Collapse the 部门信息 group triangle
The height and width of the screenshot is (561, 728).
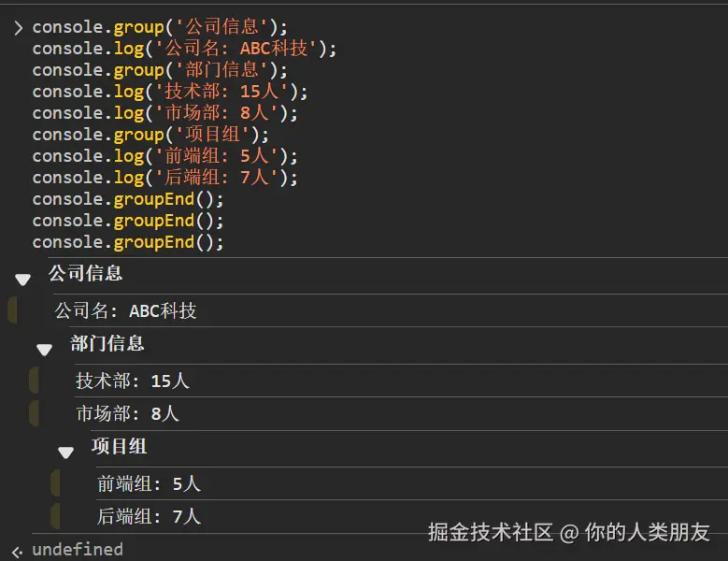point(45,350)
